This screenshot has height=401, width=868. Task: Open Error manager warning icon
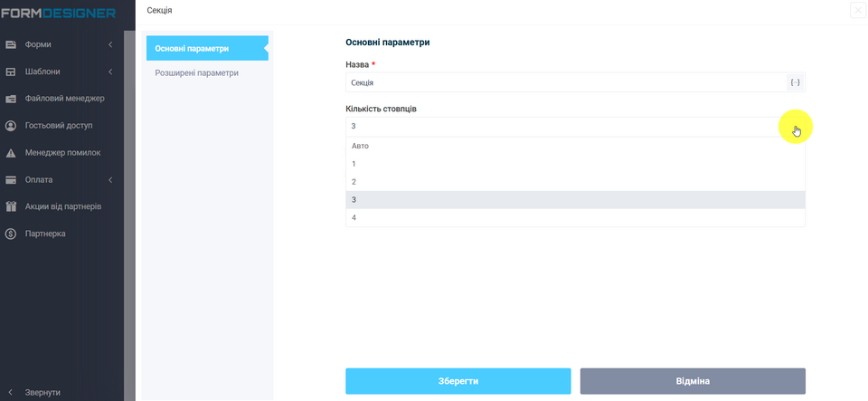point(12,153)
